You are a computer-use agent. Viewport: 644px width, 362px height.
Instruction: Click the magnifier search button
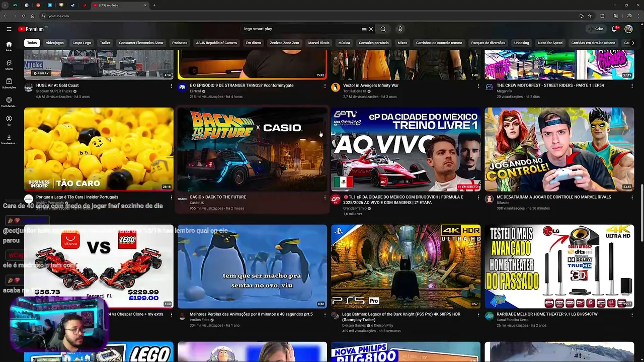(383, 29)
